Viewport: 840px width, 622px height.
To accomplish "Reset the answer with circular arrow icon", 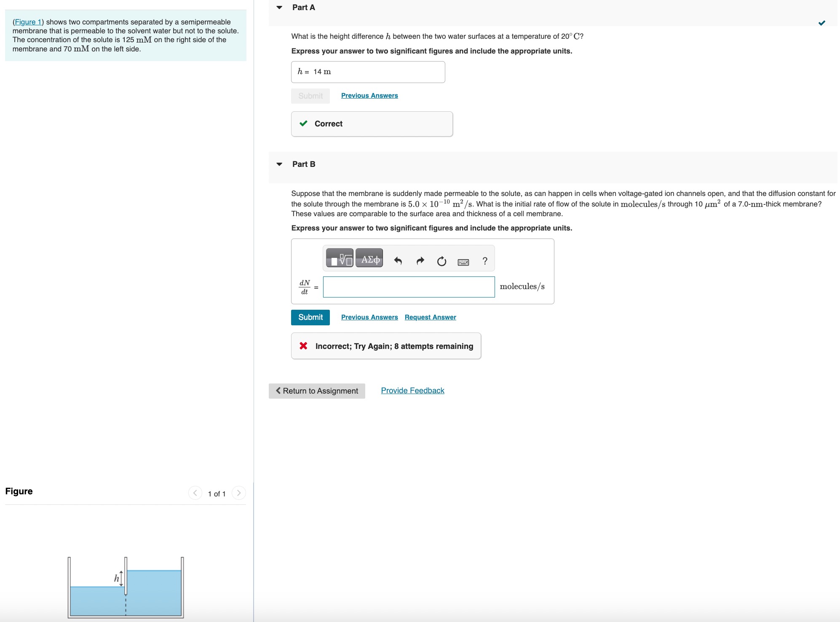I will (x=441, y=261).
